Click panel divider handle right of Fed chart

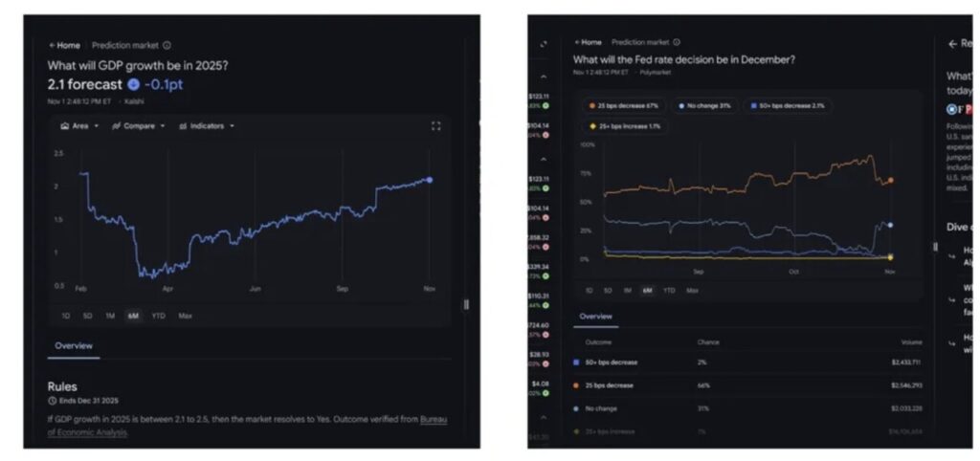pyautogui.click(x=935, y=247)
